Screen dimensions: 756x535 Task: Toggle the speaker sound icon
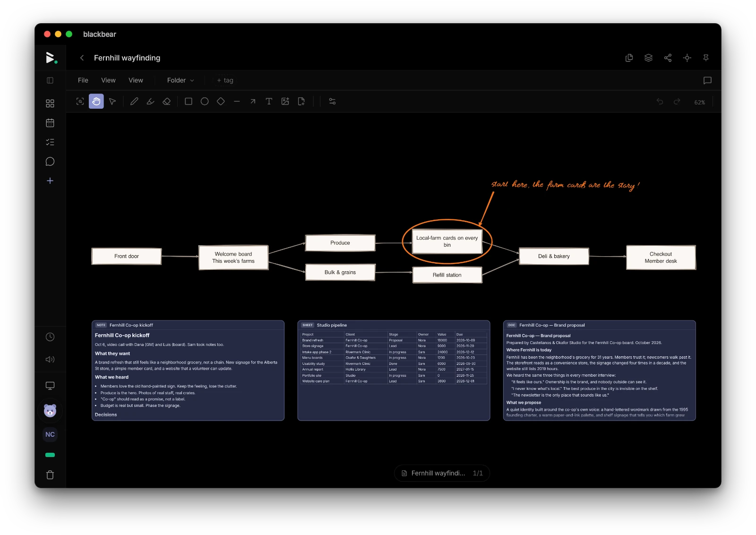click(50, 359)
